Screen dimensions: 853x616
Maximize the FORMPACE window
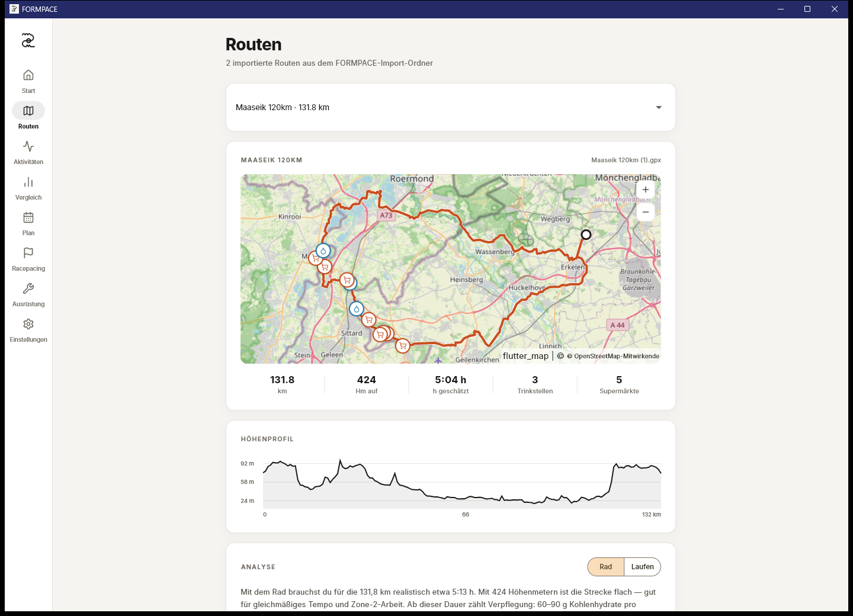click(x=807, y=9)
